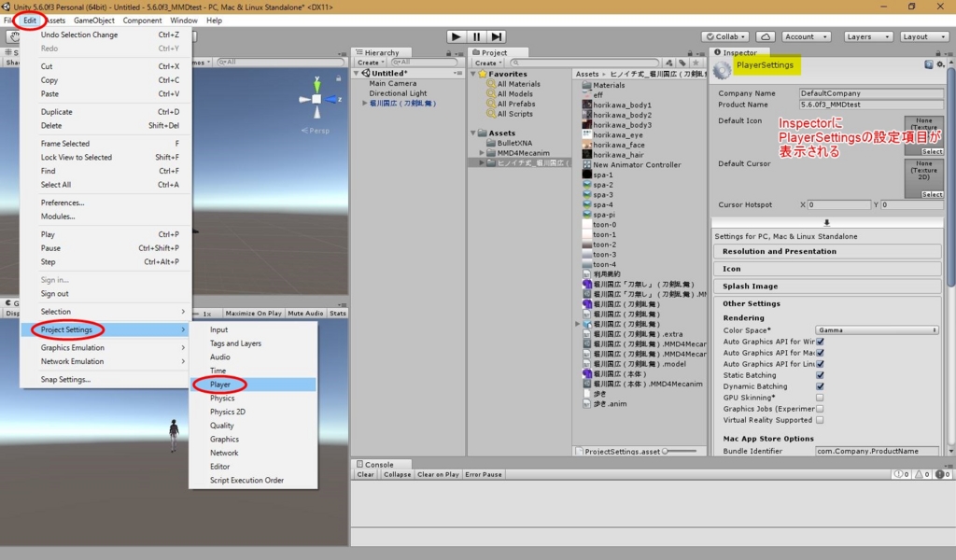Click the All Scripts search icon
The width and height of the screenshot is (956, 560).
click(491, 114)
